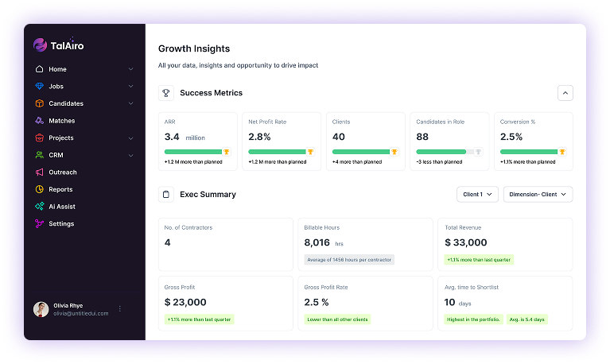
Task: Open Settings from the sidebar
Action: click(60, 224)
